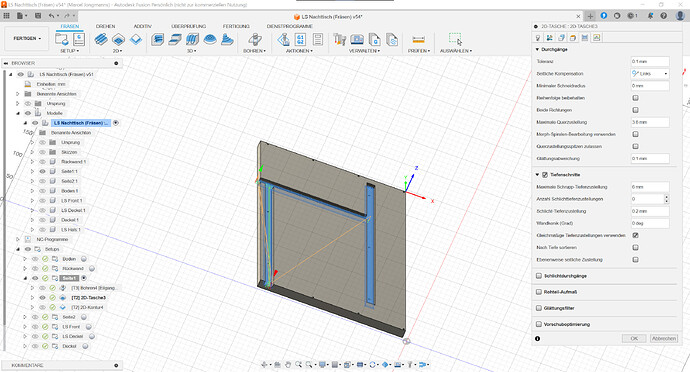The width and height of the screenshot is (690, 372).
Task: Enable the Nach Tiefe sortieren checkbox
Action: pyautogui.click(x=635, y=247)
